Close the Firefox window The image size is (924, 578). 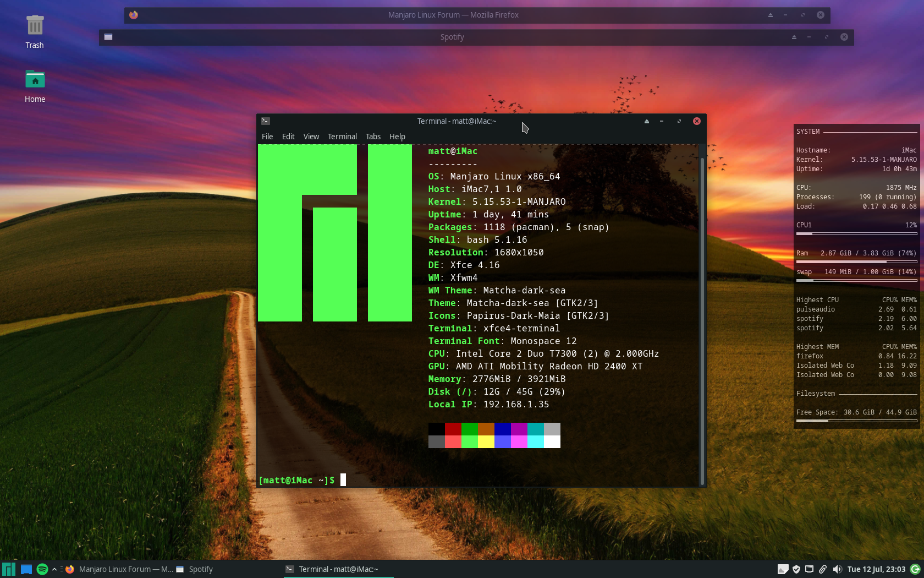point(821,15)
